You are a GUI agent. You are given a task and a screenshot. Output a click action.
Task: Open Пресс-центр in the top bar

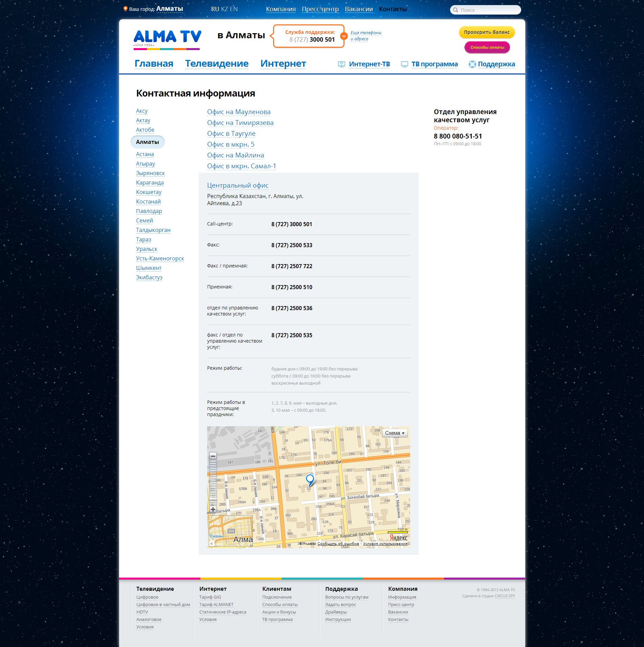[x=320, y=9]
